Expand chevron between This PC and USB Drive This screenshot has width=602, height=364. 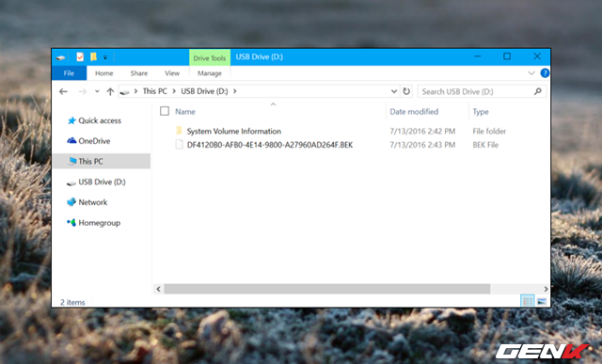tap(174, 91)
